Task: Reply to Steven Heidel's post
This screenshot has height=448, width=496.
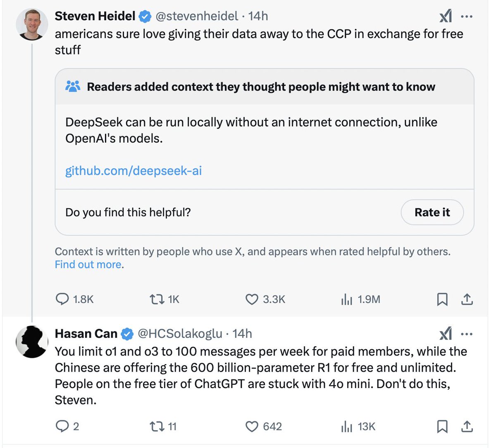Action: [62, 299]
